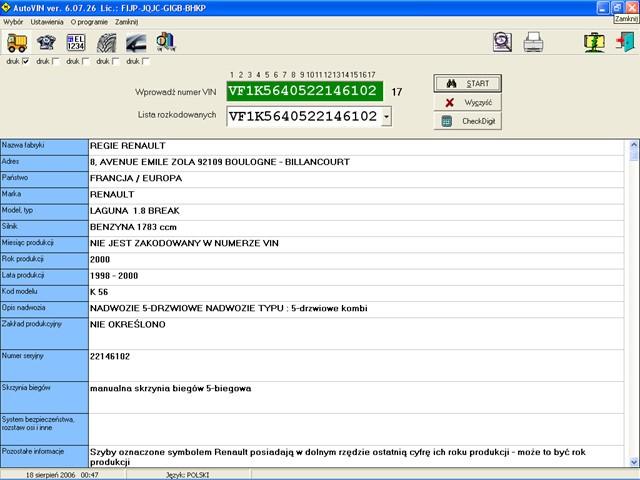Screen dimensions: 640x480
Task: Select the FRANCJA / EUROPA cell
Action: click(x=356, y=179)
